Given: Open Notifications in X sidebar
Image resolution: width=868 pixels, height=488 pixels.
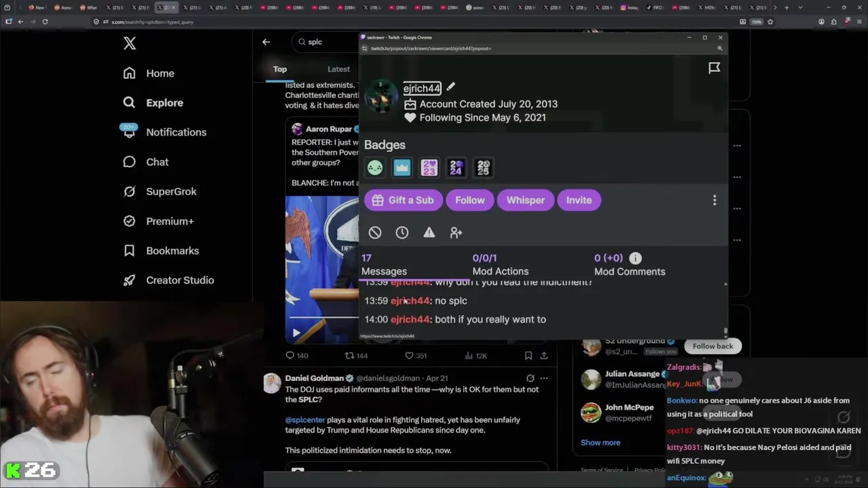Looking at the screenshot, I should click(163, 132).
